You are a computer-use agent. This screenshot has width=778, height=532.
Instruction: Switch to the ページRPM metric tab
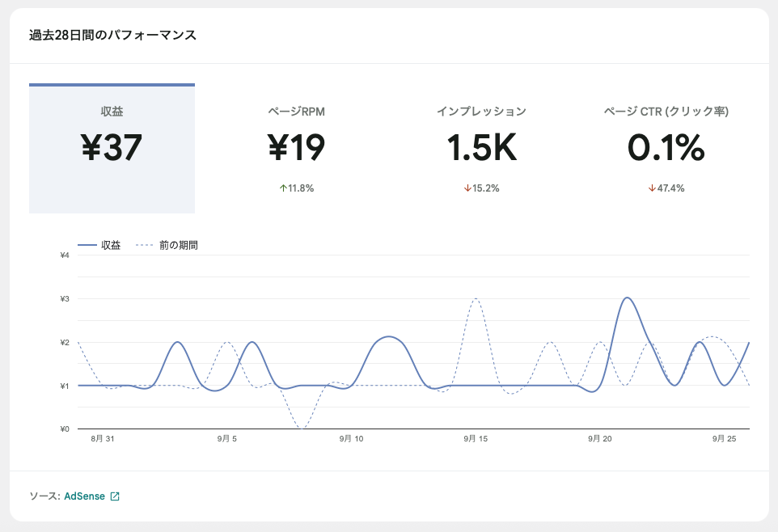tap(296, 149)
